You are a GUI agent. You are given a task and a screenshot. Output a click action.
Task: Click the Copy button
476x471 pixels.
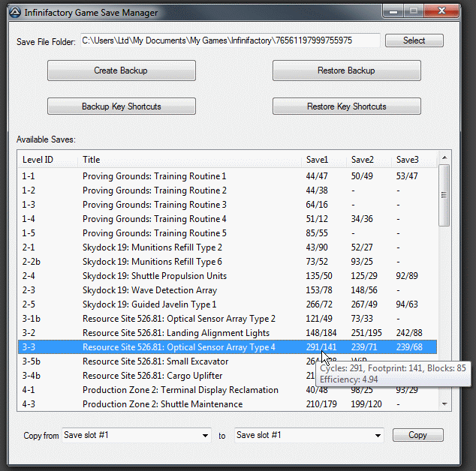417,435
